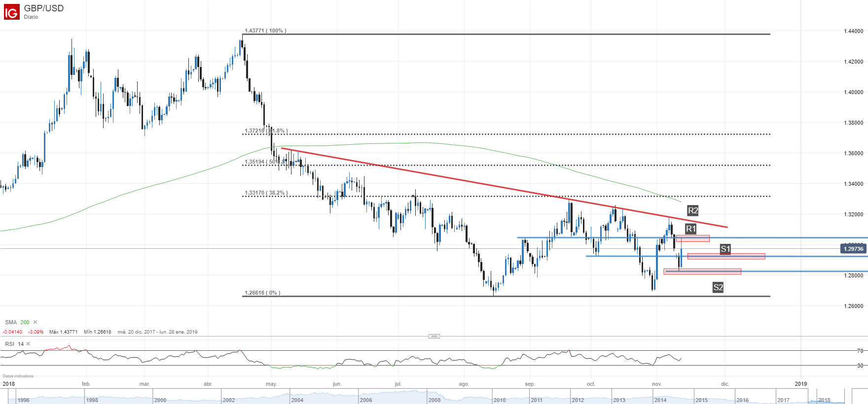Viewport: 868px width, 404px height.
Task: Click the abr. time axis label
Action: click(x=208, y=384)
